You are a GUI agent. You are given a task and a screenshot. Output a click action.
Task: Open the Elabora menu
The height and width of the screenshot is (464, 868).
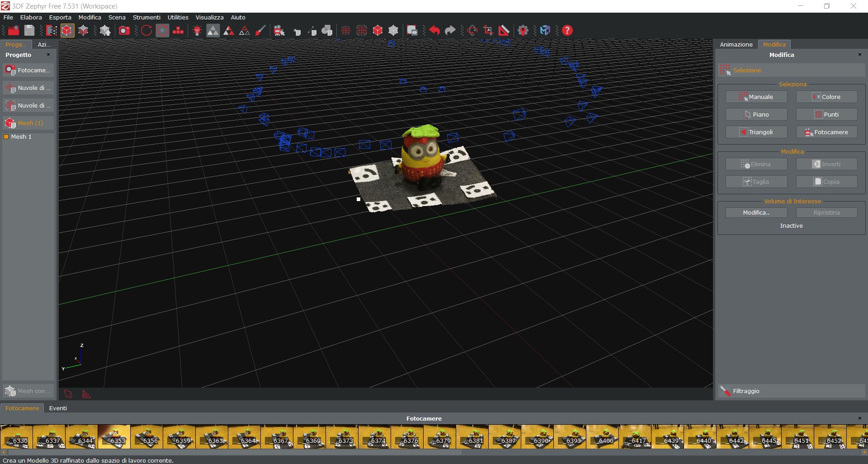[31, 17]
